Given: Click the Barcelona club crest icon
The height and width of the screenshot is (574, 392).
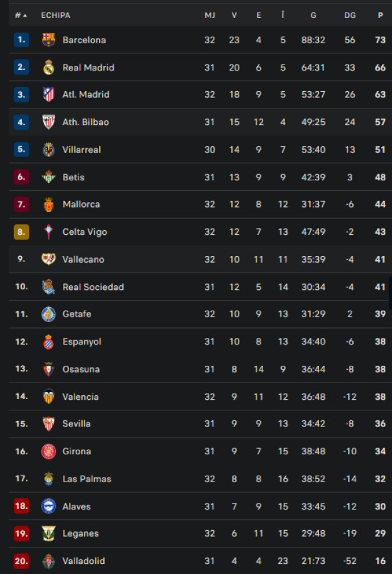Looking at the screenshot, I should (x=49, y=40).
